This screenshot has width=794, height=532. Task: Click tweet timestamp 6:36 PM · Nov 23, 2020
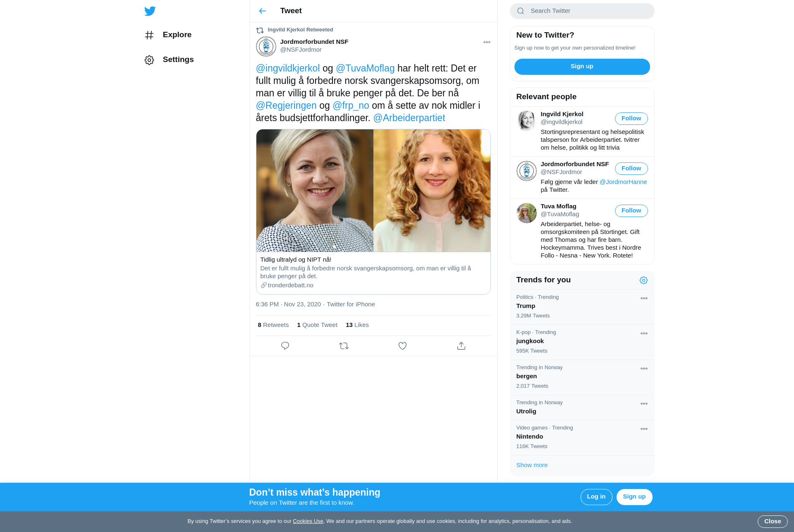[288, 304]
